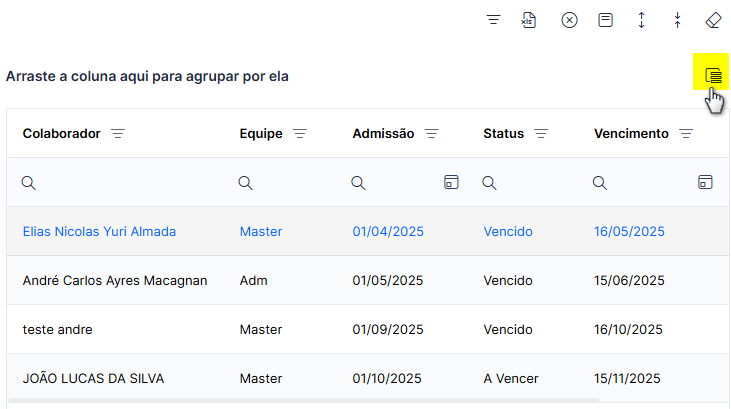The height and width of the screenshot is (409, 731).
Task: Open Admissão column header filter
Action: [432, 134]
